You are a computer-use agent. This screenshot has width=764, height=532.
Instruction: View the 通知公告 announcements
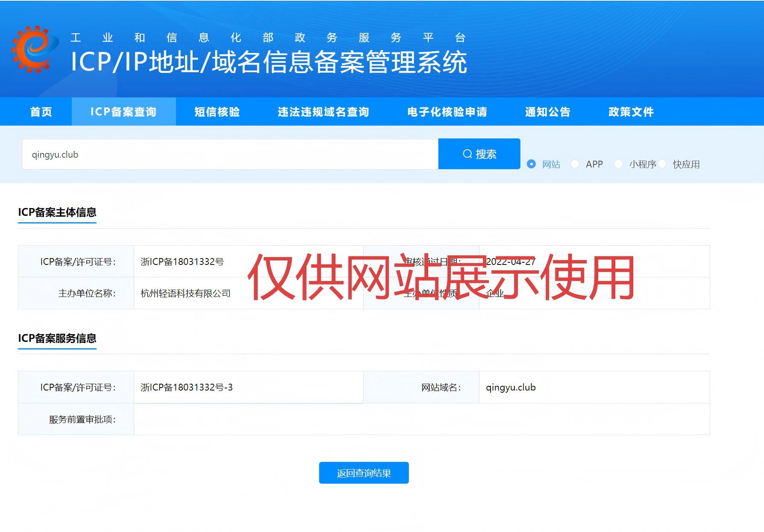[x=547, y=112]
